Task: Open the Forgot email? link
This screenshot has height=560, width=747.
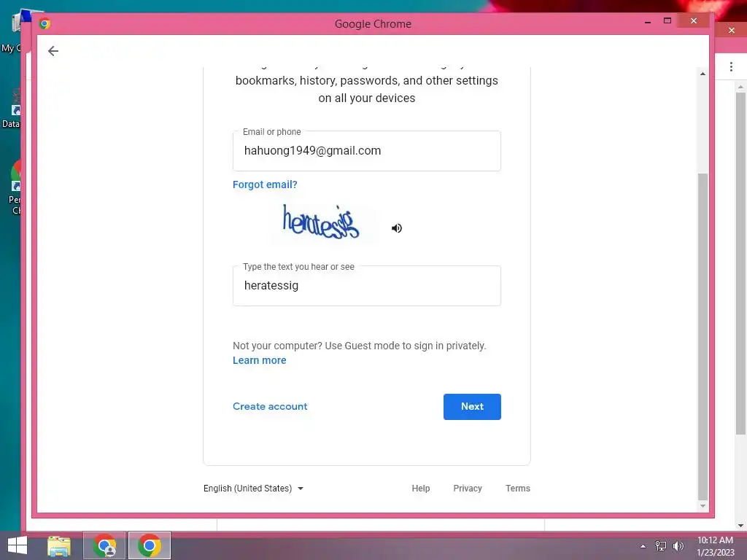Action: coord(264,184)
